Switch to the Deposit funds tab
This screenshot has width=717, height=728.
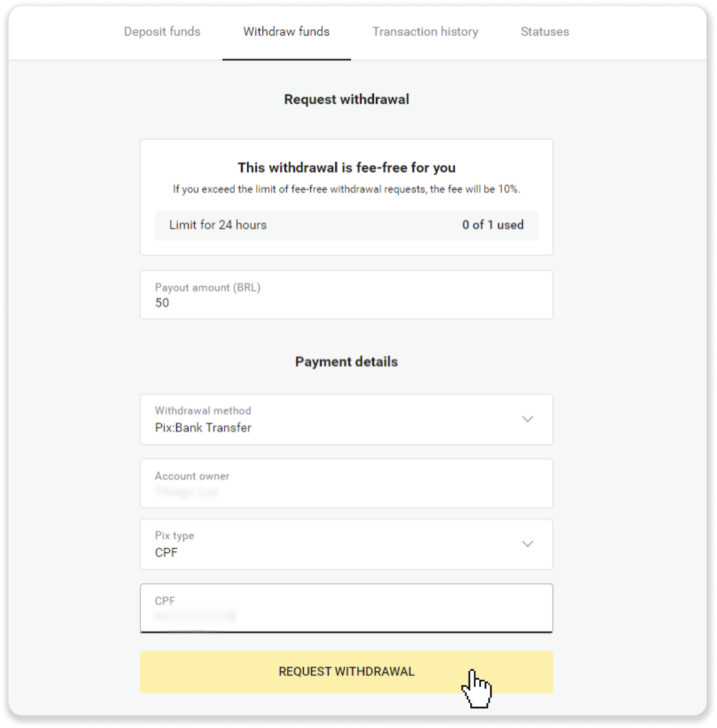click(x=162, y=32)
